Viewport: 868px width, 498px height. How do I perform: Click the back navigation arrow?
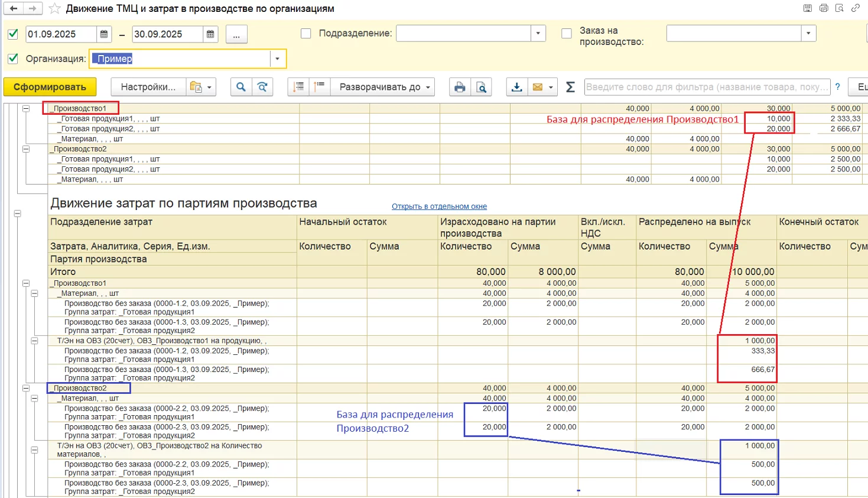click(x=13, y=8)
